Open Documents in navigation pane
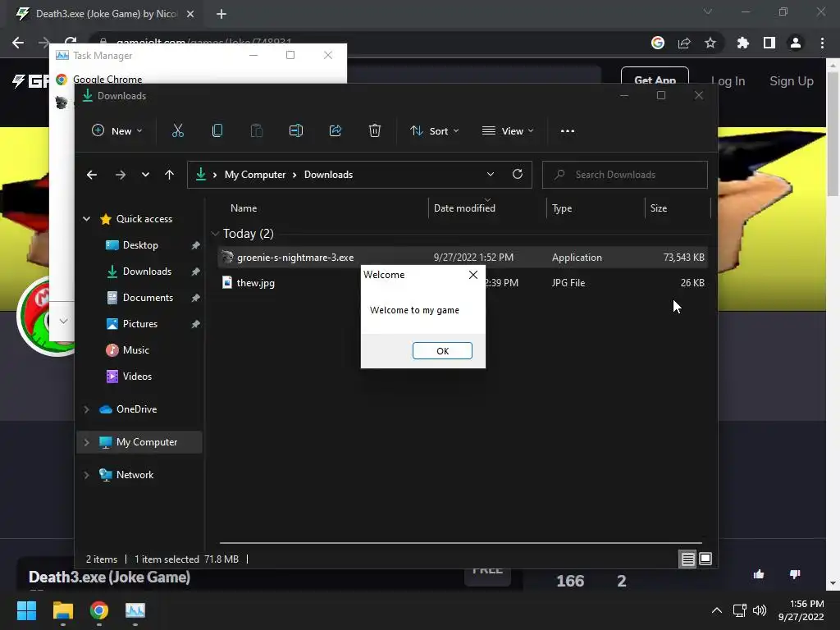 pos(148,297)
